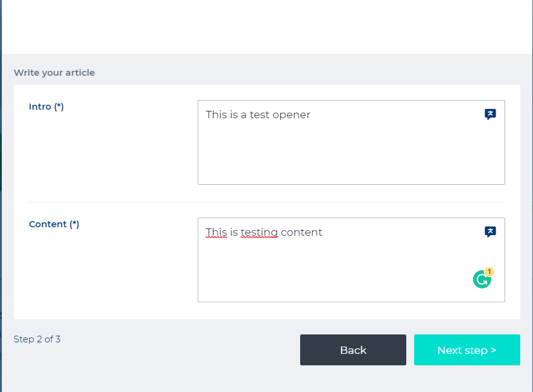
Task: Click the word "opener" in Intro text
Action: 291,115
